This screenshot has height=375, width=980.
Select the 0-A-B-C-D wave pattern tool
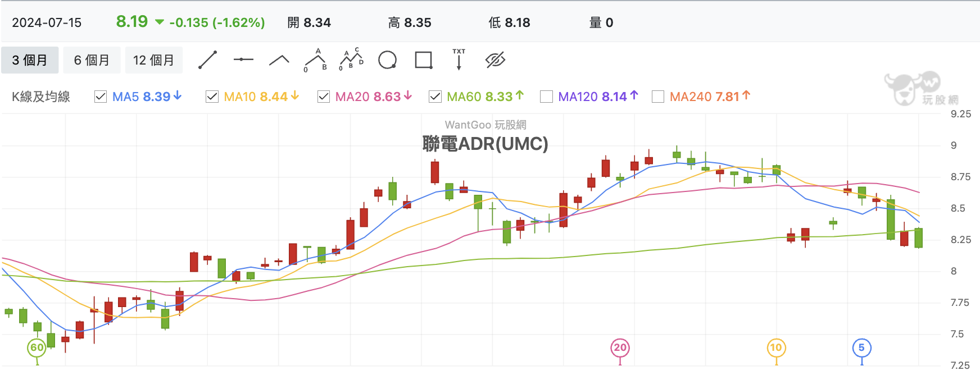click(351, 60)
